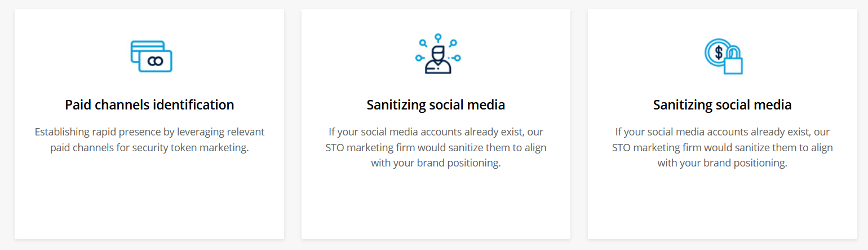Click the padlock part of the dollar icon
Image resolution: width=868 pixels, height=250 pixels.
point(733,63)
